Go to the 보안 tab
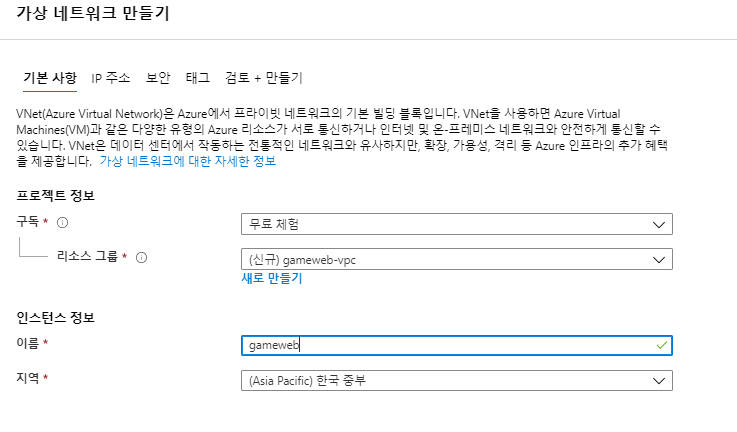 tap(157, 78)
